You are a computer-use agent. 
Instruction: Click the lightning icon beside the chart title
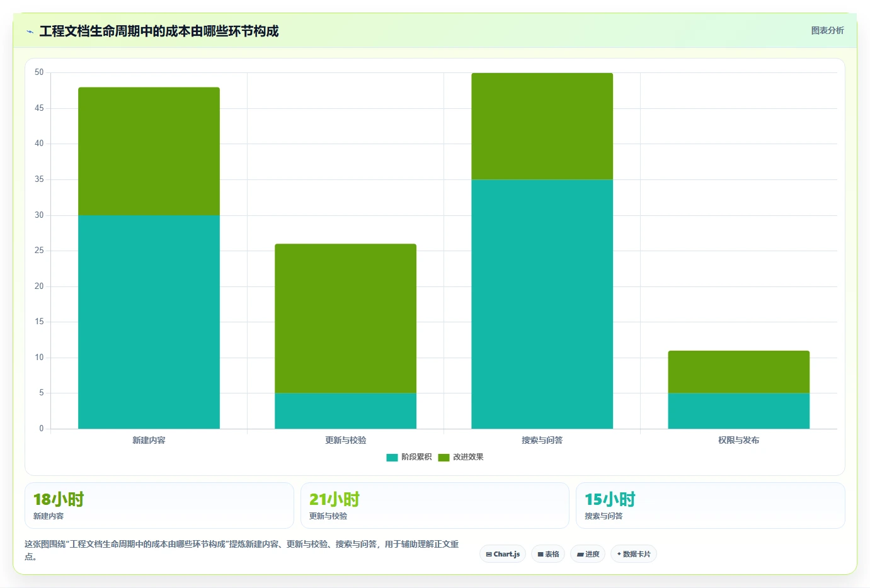point(30,31)
